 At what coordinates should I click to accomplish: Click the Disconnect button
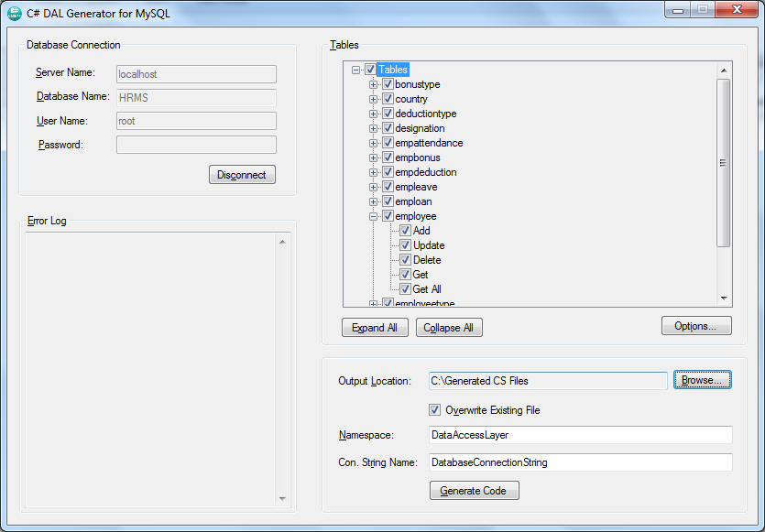pyautogui.click(x=241, y=174)
